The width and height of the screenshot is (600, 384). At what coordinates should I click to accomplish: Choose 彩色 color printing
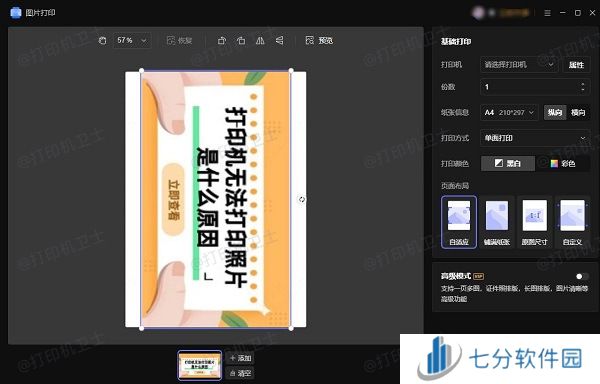pos(562,164)
